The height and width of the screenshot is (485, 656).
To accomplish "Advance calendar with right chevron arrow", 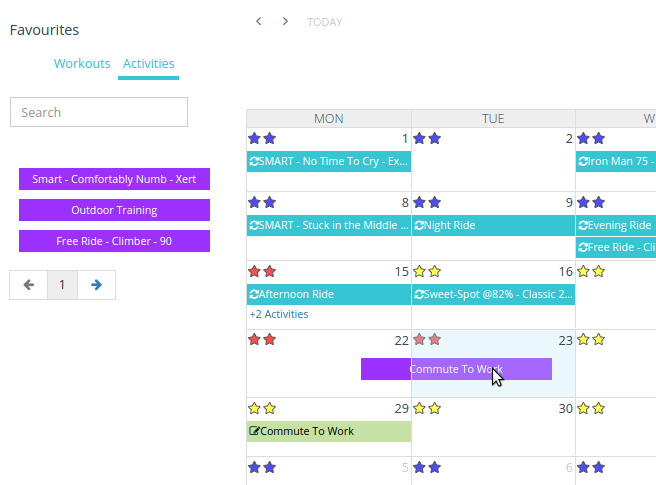I will coord(285,21).
